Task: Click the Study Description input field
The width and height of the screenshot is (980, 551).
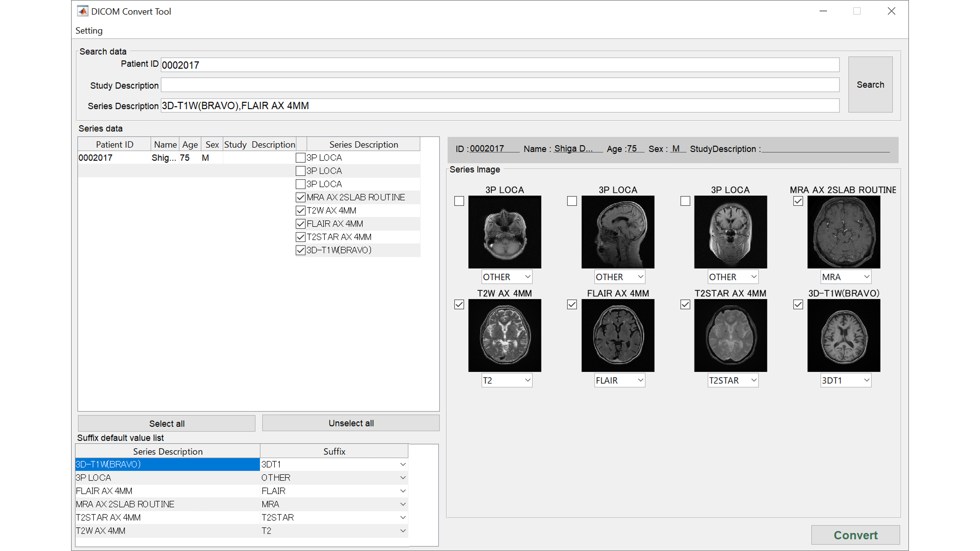Action: pyautogui.click(x=500, y=85)
